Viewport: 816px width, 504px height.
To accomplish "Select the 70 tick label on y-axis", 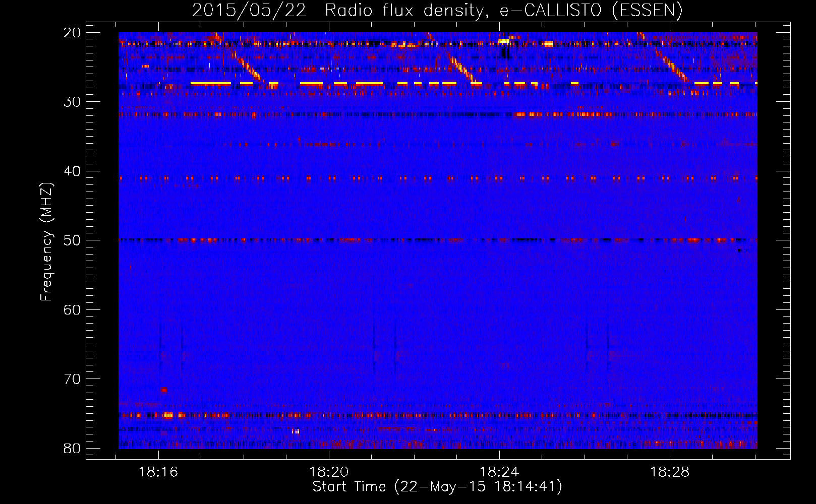I will [72, 379].
